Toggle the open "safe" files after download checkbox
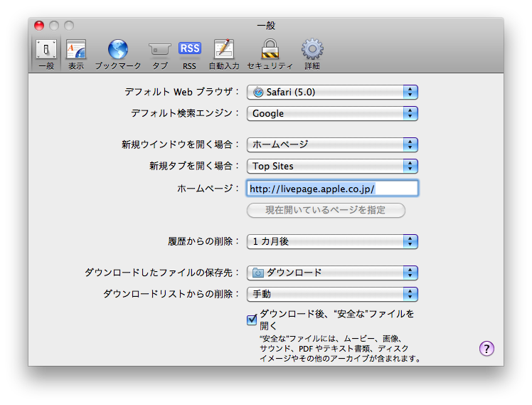 click(x=252, y=320)
